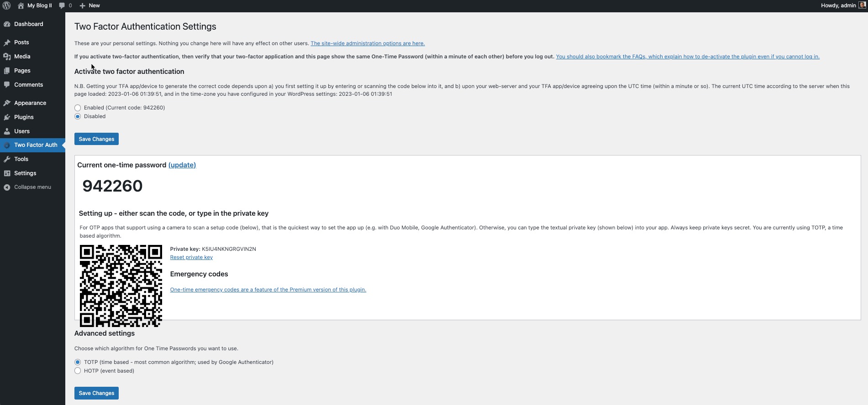Viewport: 868px width, 405px height.
Task: Select TOTP time based algorithm
Action: (78, 363)
